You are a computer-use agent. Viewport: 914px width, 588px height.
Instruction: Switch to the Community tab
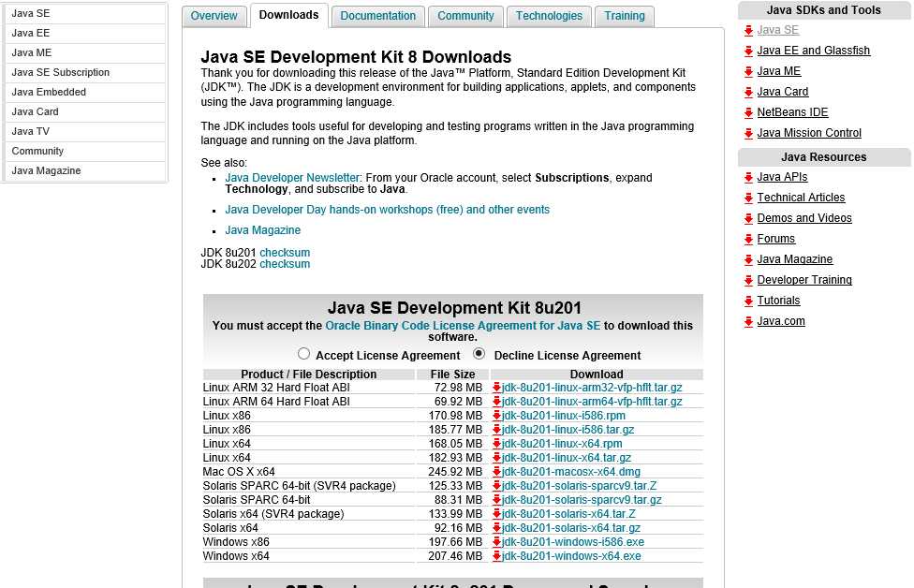point(465,16)
